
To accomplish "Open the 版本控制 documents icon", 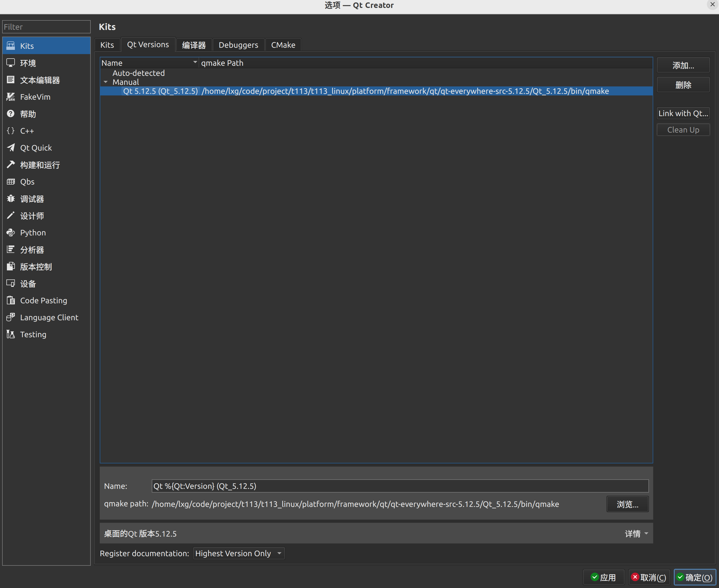I will pyautogui.click(x=11, y=267).
